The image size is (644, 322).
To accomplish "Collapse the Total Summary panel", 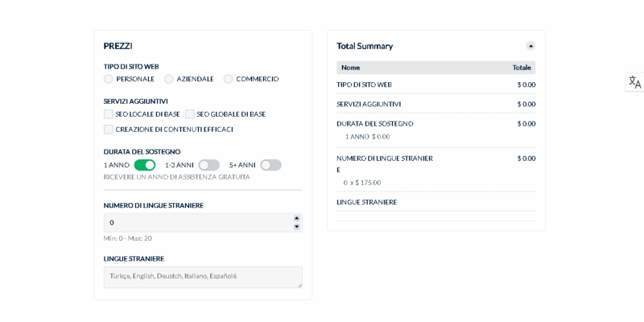I will click(x=530, y=46).
